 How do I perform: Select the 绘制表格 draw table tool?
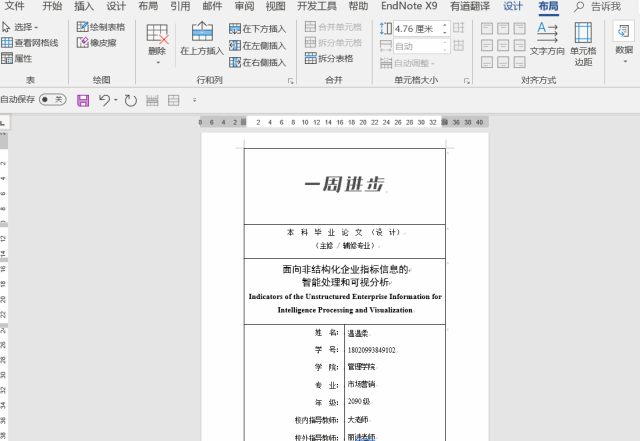pyautogui.click(x=101, y=27)
